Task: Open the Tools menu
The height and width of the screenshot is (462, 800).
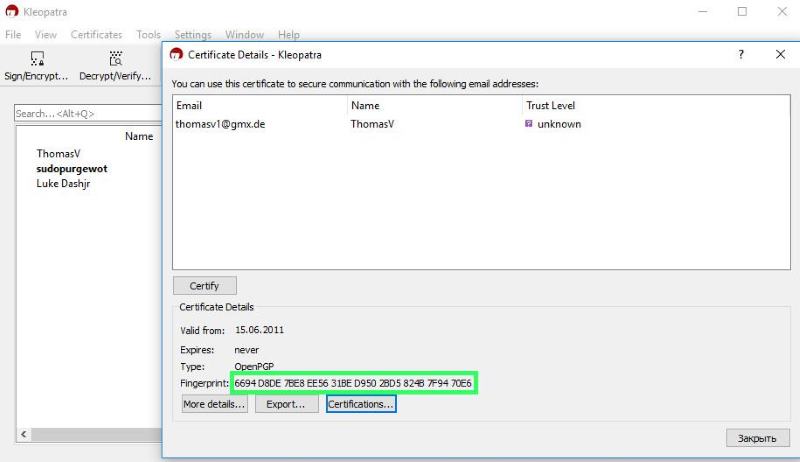Action: pyautogui.click(x=148, y=35)
